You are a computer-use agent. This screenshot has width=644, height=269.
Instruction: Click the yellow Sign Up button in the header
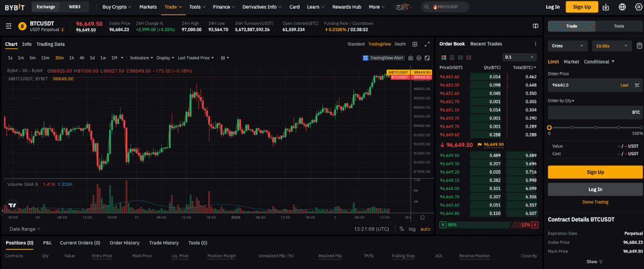pos(582,7)
